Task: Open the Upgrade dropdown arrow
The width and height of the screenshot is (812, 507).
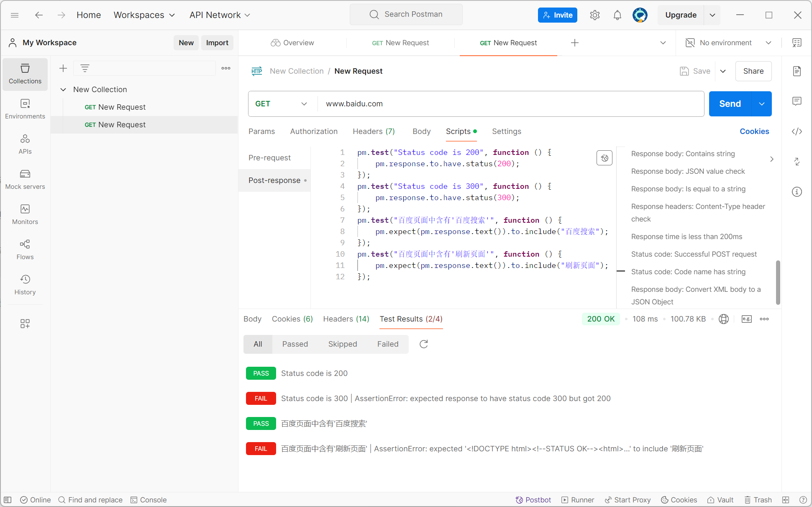Action: 712,15
